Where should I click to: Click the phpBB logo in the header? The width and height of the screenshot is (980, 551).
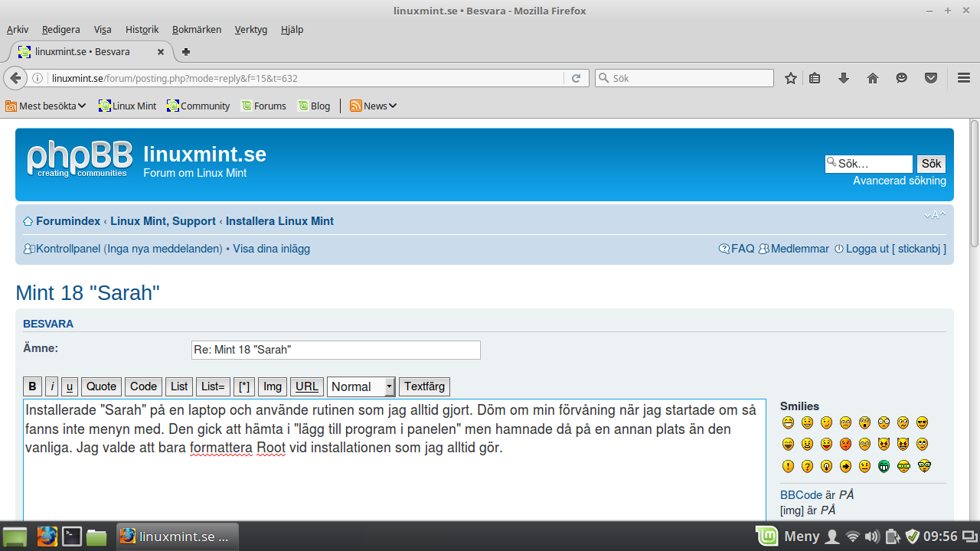click(80, 158)
